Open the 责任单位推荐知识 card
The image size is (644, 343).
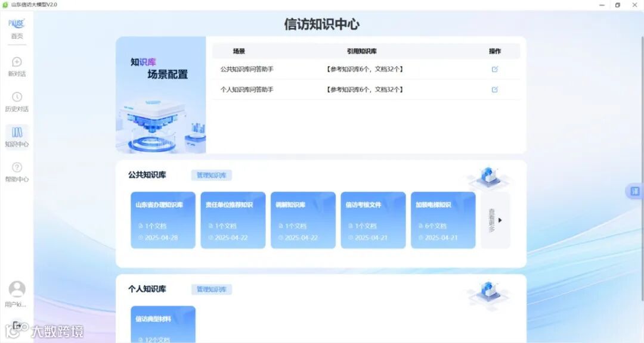(x=233, y=220)
